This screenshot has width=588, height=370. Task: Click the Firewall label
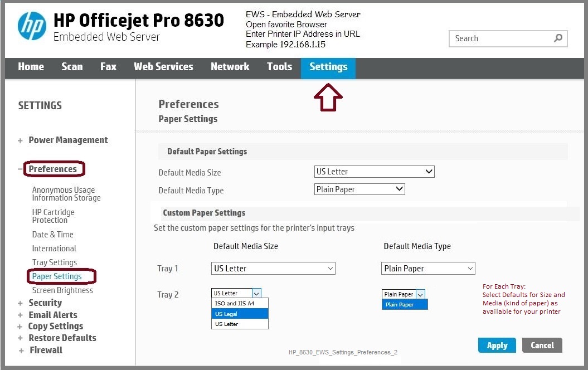[46, 350]
